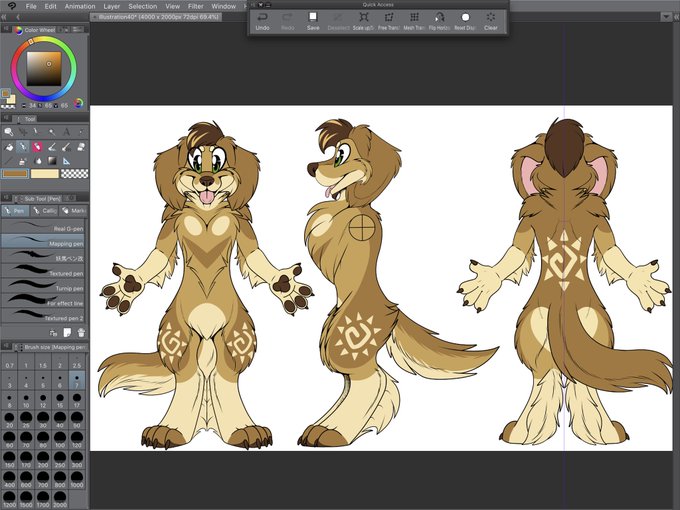Click inside the color wheel saturation square
Screen dimensions: 680x510
(44, 69)
